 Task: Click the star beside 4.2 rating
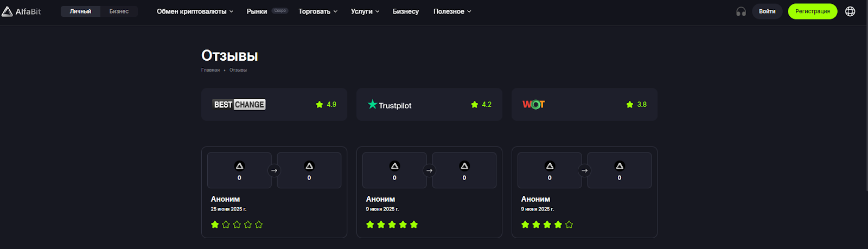(x=475, y=104)
